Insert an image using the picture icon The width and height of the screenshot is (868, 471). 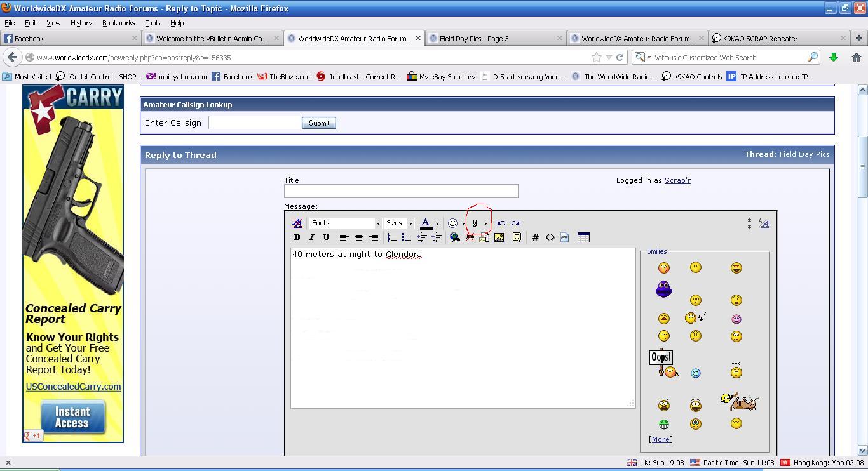pyautogui.click(x=499, y=237)
